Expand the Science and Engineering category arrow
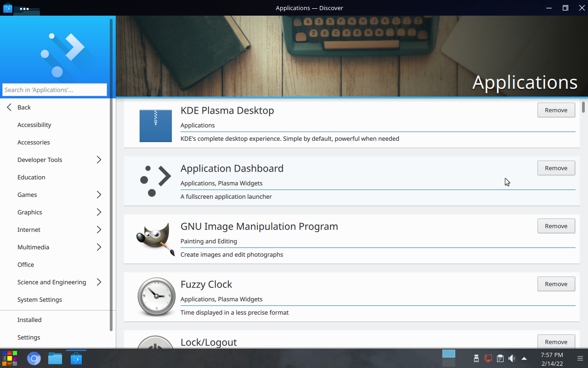588x368 pixels. pos(99,282)
